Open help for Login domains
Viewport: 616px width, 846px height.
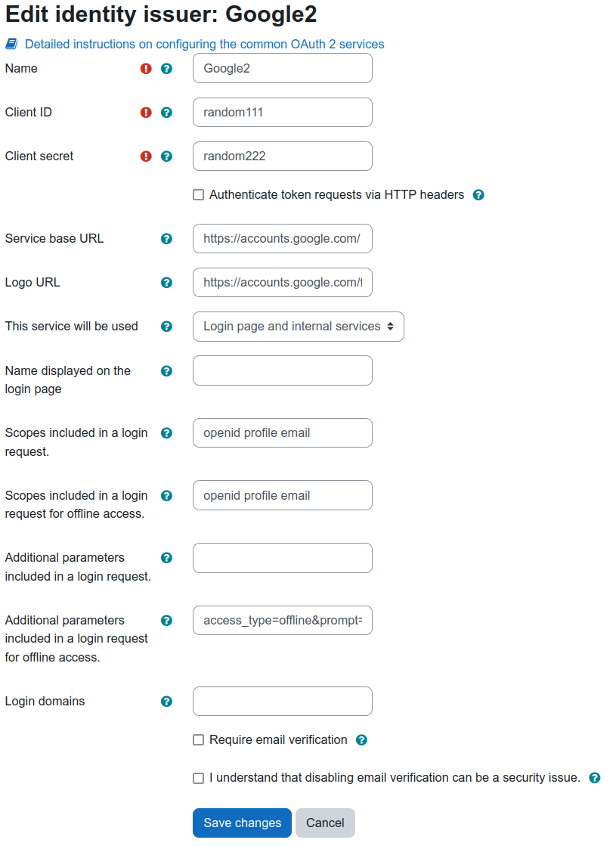tap(167, 701)
